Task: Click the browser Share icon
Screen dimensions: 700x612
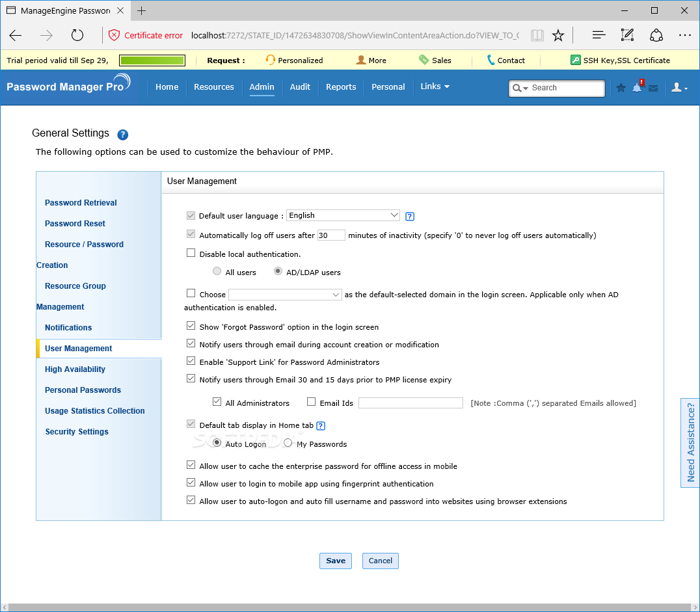Action: tap(656, 35)
